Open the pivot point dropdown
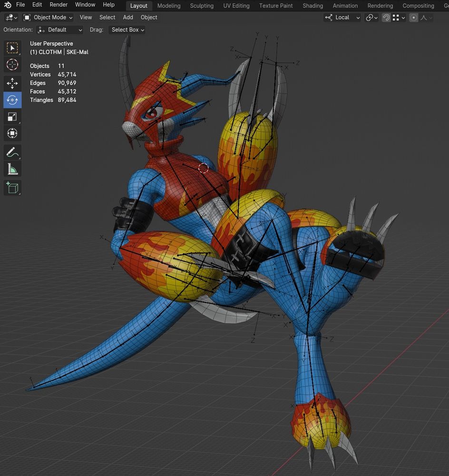The height and width of the screenshot is (476, 449). pos(371,18)
